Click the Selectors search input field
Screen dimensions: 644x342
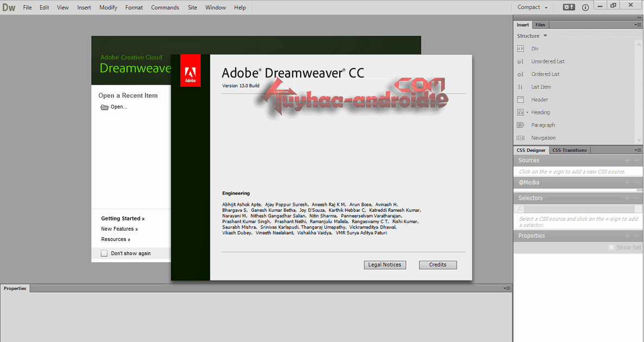(578, 209)
